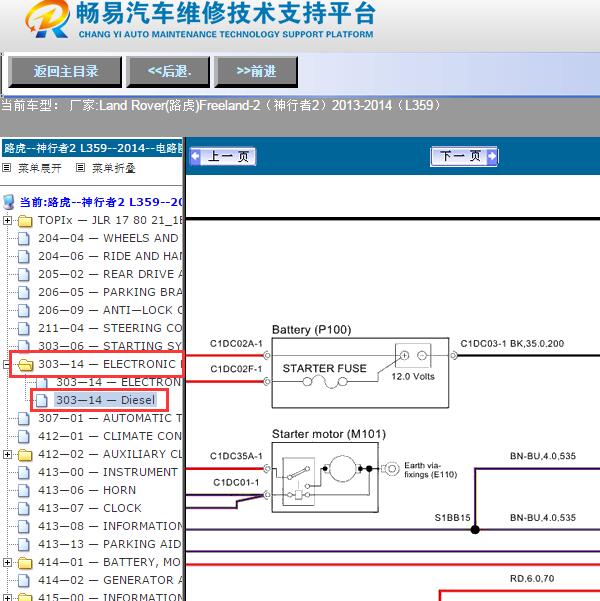Click the 413-13 PARKING AID page icon
600x601 pixels.
tap(24, 545)
